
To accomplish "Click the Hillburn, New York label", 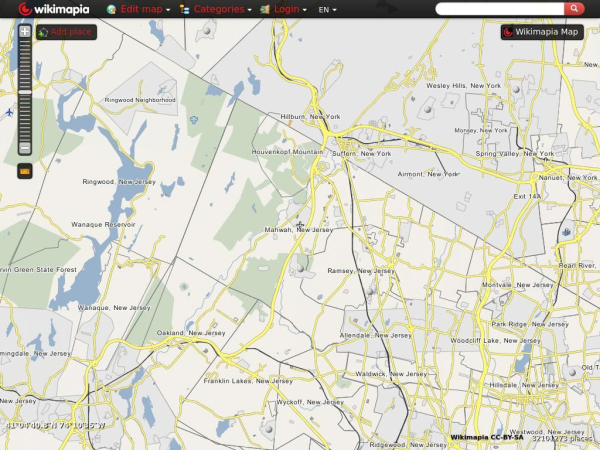I will pos(310,117).
